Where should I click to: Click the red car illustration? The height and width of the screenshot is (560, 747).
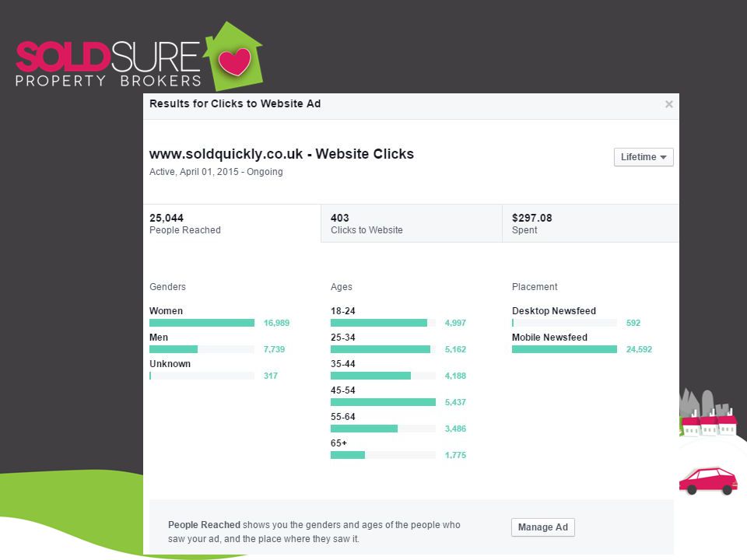point(708,481)
